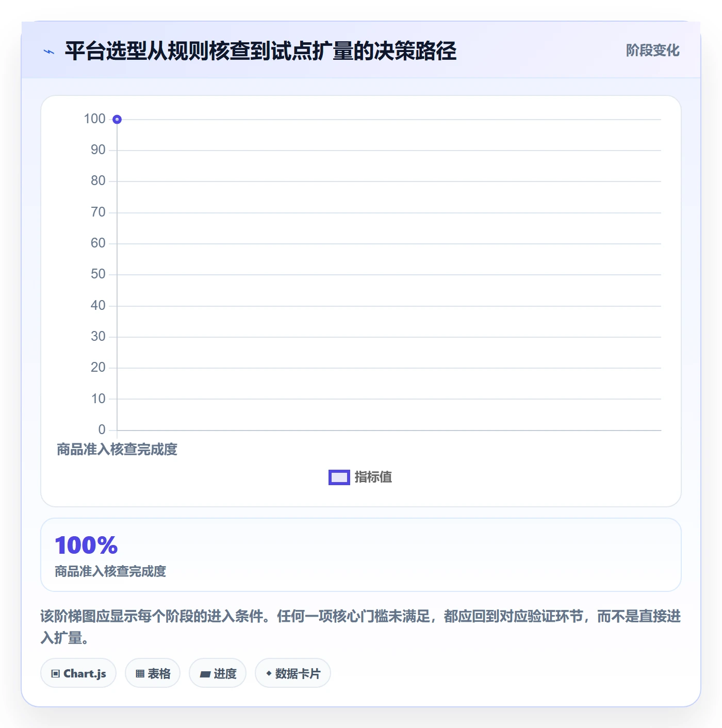Click the y-axis tick label 20
The width and height of the screenshot is (722, 728).
tap(98, 368)
